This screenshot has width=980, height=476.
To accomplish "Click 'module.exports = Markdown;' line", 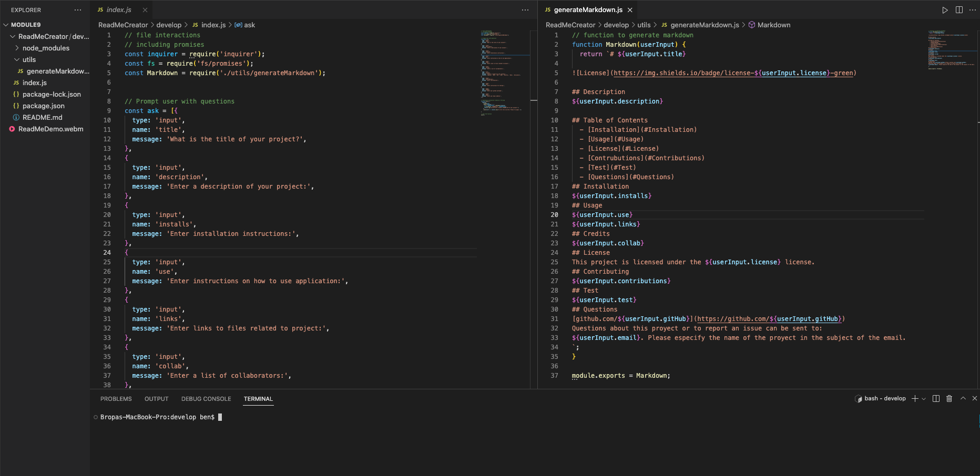I will [621, 376].
